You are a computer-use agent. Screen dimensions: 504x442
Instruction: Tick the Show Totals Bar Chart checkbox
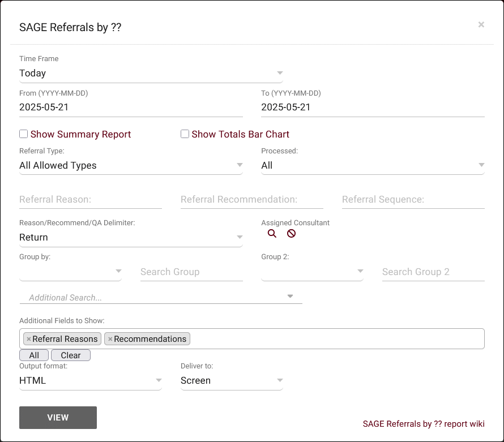(185, 134)
